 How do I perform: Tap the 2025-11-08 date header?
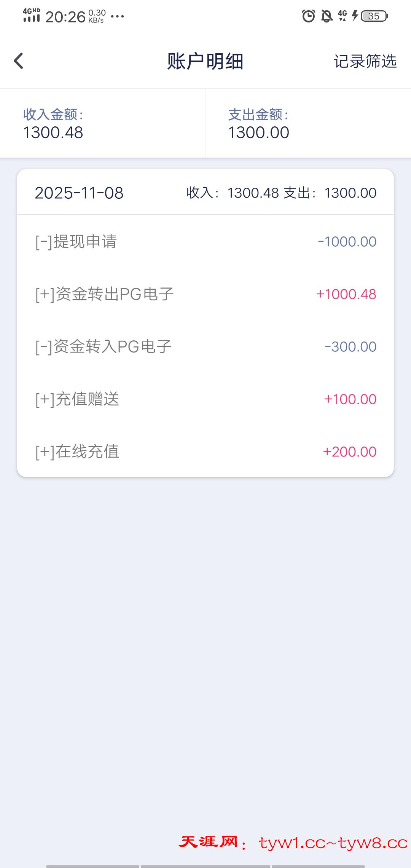79,193
